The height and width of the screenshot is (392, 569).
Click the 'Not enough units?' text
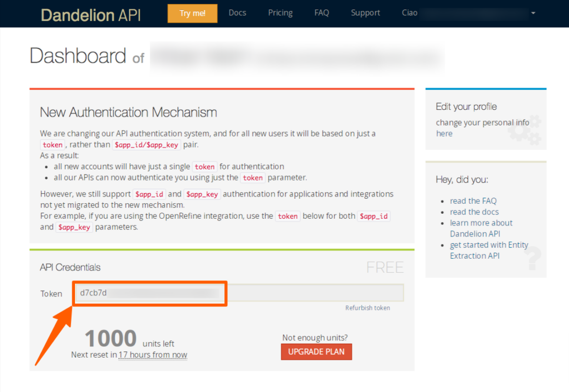315,338
